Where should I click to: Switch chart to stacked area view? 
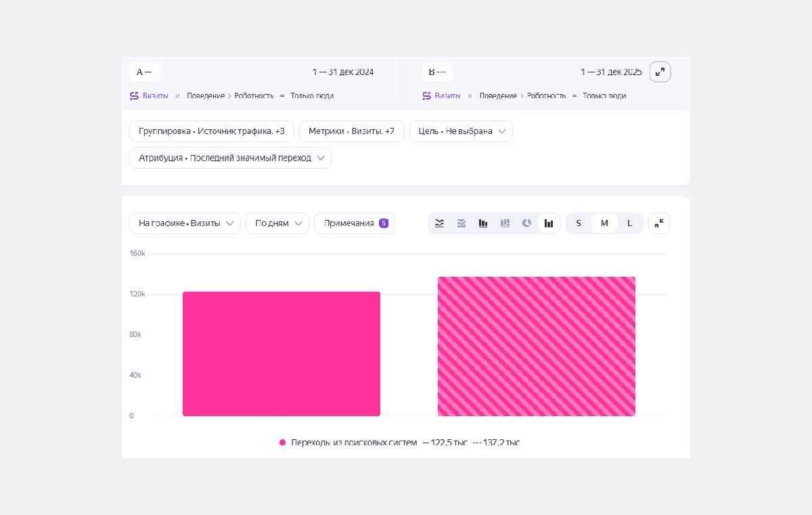pos(461,223)
